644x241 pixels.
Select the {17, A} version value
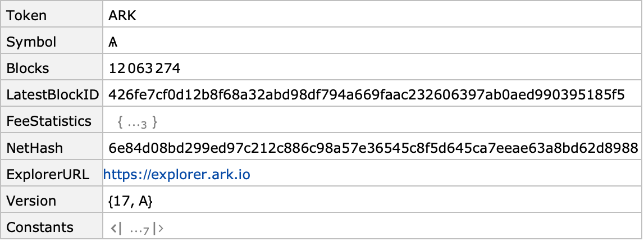point(131,201)
